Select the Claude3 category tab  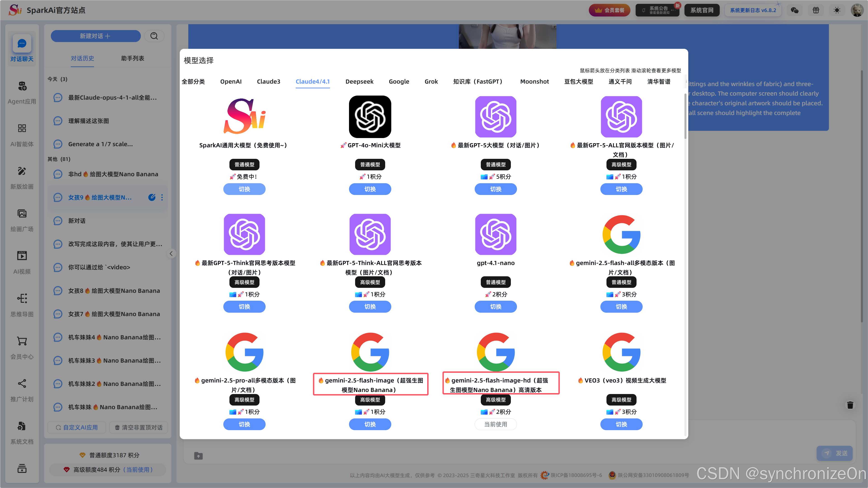[x=269, y=82]
